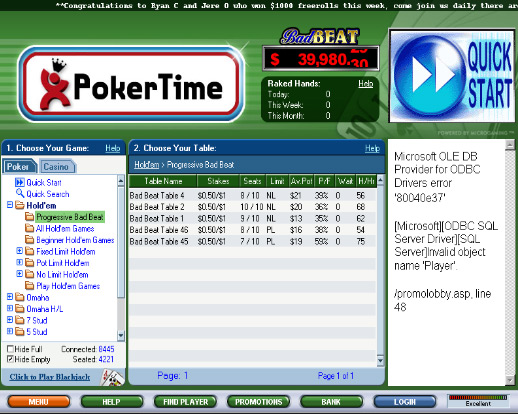Click the Bad Beat jackpot logo
Screen dimensions: 518x414
coord(320,37)
